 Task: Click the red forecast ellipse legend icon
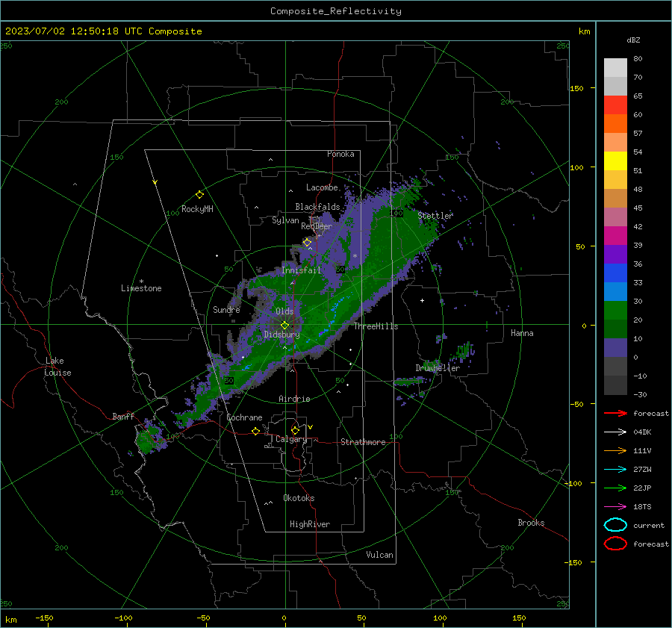615,544
